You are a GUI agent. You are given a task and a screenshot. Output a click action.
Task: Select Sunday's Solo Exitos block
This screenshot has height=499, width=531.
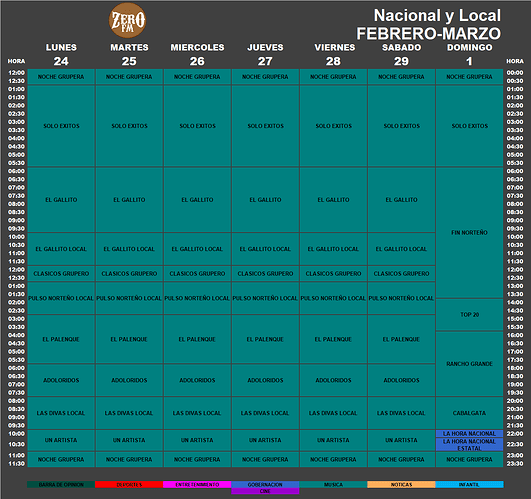pyautogui.click(x=469, y=126)
